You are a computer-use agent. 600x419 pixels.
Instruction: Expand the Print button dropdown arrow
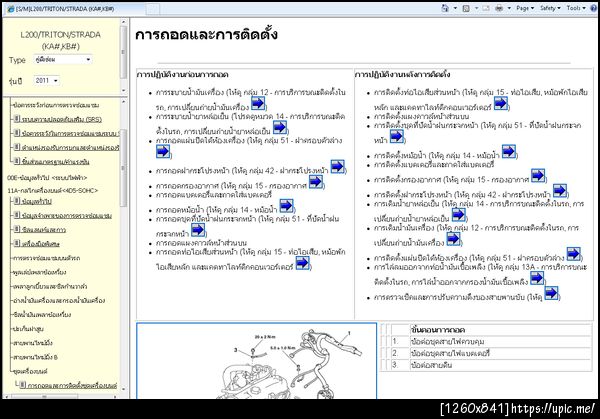(509, 8)
